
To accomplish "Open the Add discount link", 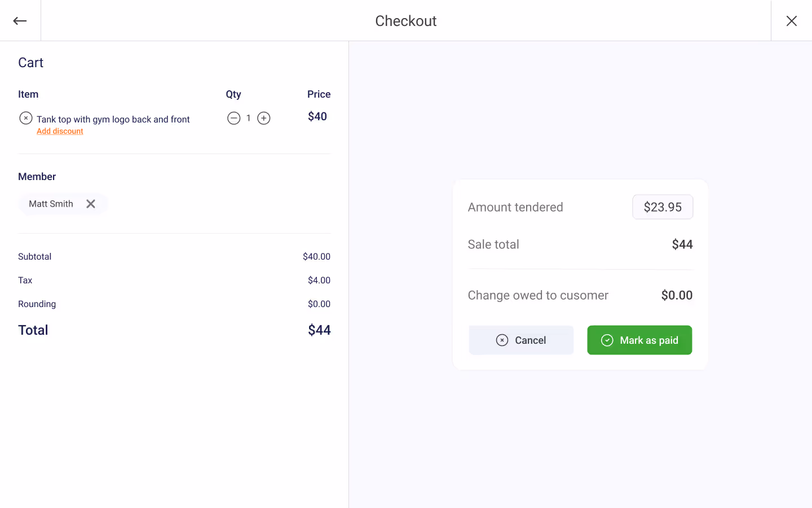I will tap(60, 131).
